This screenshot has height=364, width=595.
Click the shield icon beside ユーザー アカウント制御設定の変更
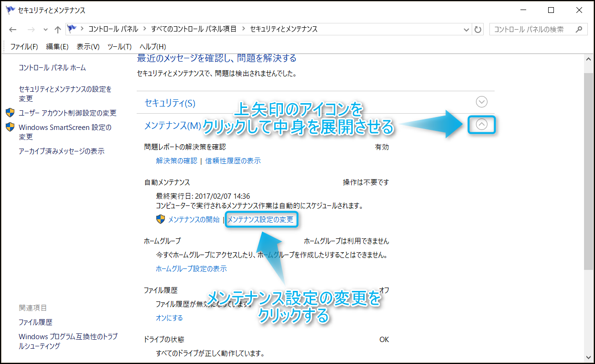10,113
